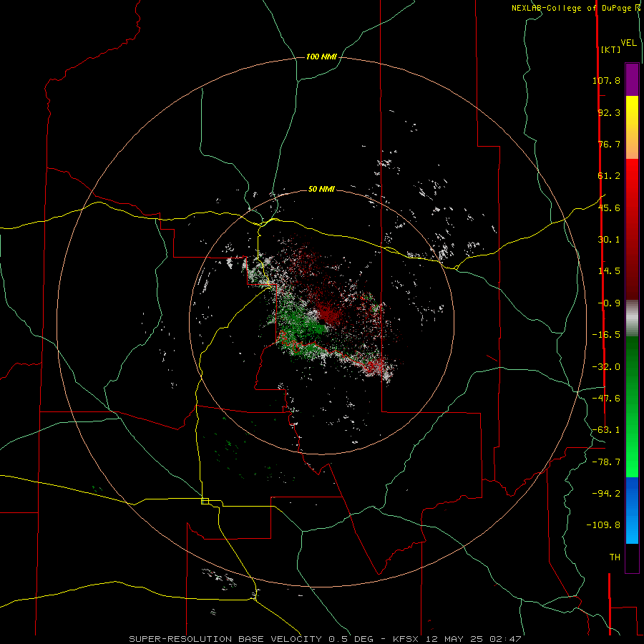Select the 14.5 scale value

coord(609,271)
